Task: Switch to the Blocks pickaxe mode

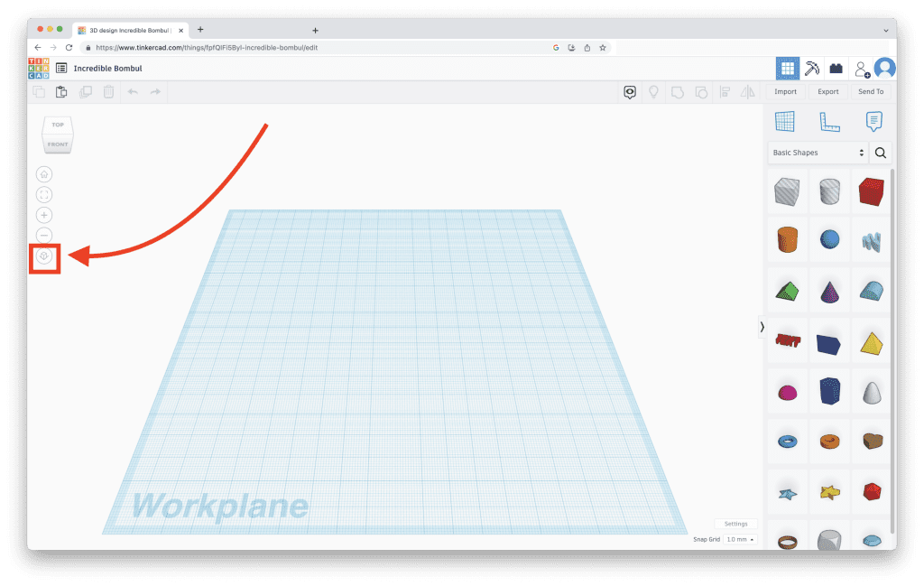Action: point(812,69)
